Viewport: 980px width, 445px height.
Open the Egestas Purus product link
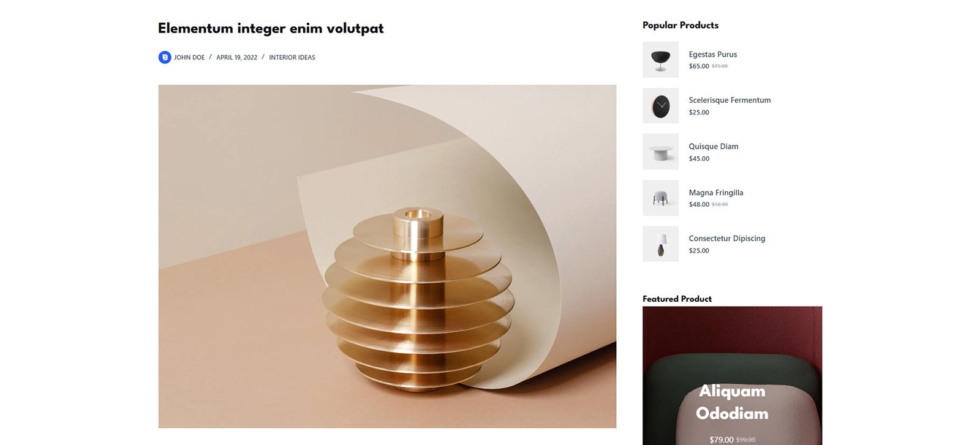713,54
